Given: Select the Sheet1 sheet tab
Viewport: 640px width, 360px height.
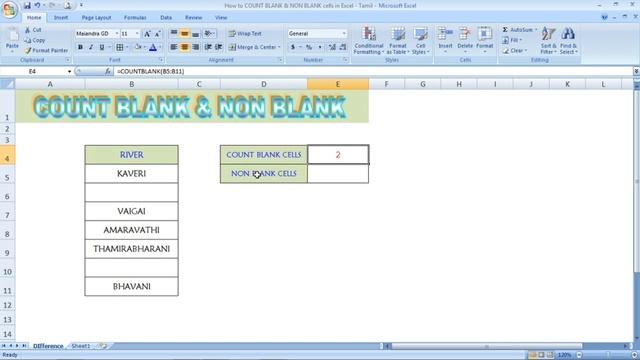Looking at the screenshot, I should (81, 346).
